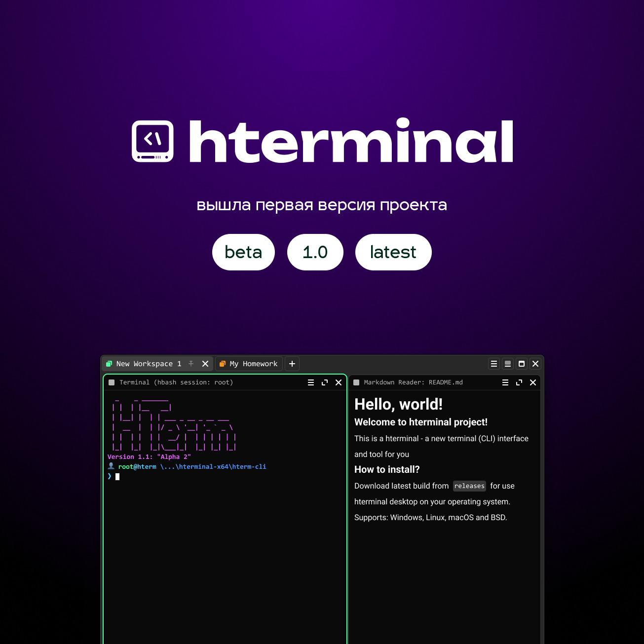Open the Markdown Reader pane options menu
644x644 pixels.
coord(505,382)
